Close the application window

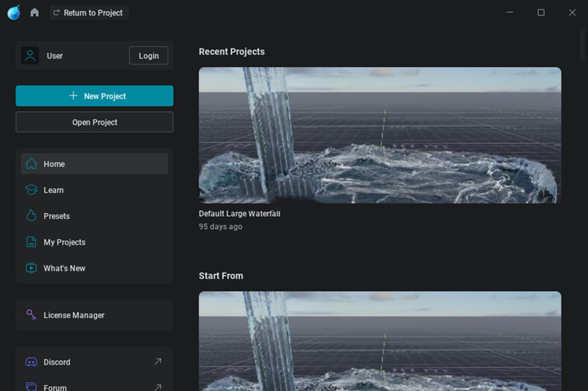(572, 12)
